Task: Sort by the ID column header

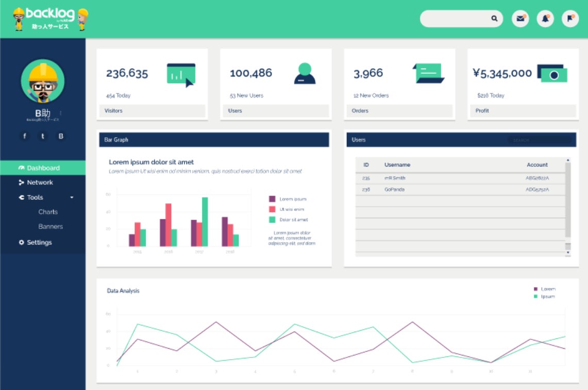Action: point(366,165)
